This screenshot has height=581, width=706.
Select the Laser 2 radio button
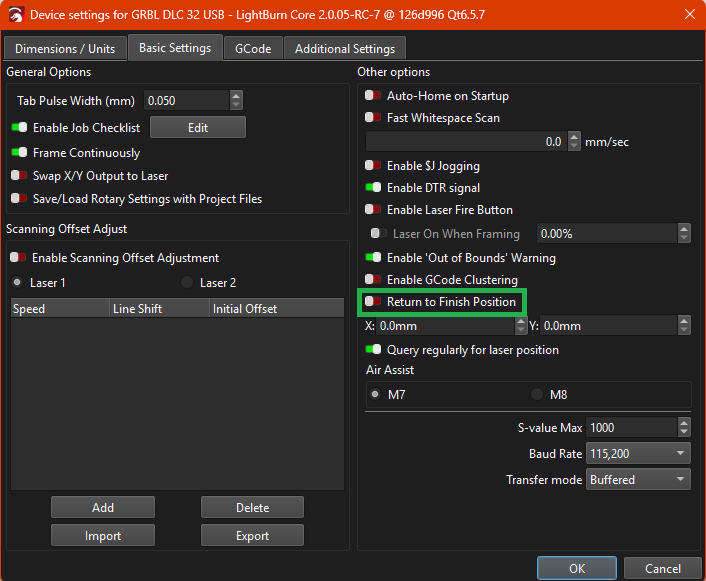tap(187, 283)
